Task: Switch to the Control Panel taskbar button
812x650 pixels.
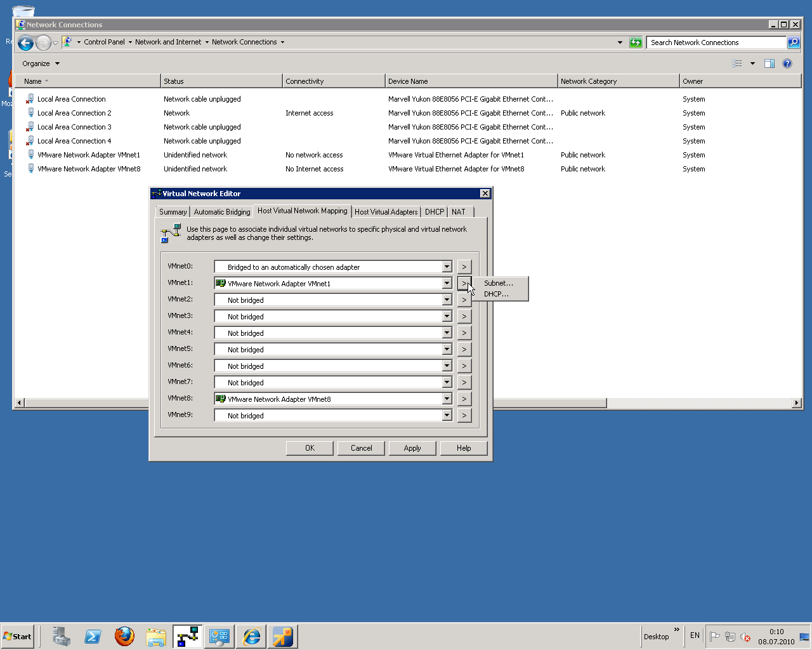Action: 219,636
